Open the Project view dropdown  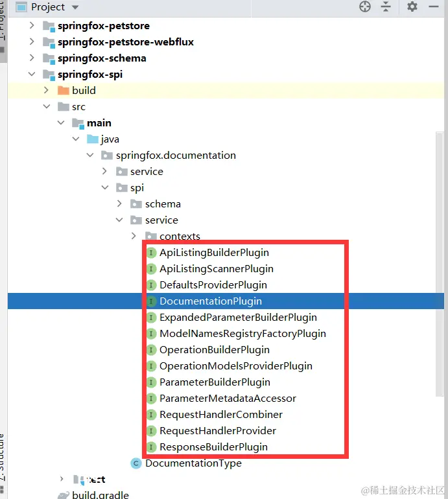click(75, 7)
